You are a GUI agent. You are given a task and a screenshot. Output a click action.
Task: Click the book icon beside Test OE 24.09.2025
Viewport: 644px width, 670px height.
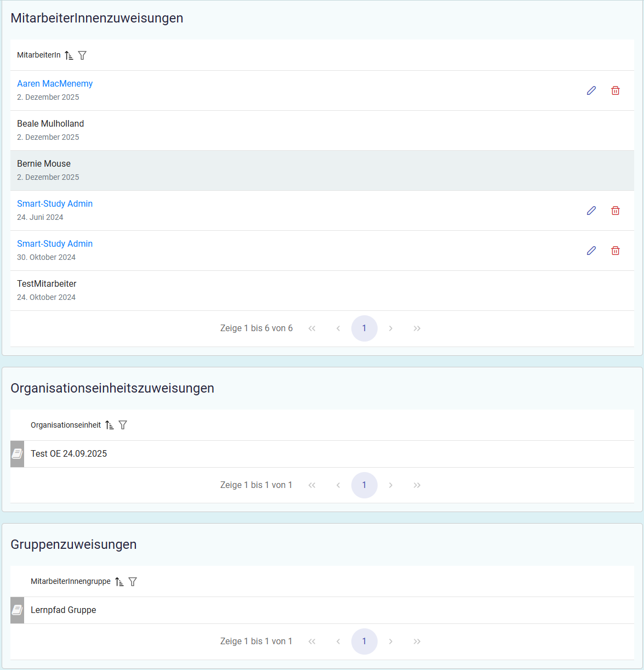pyautogui.click(x=17, y=454)
